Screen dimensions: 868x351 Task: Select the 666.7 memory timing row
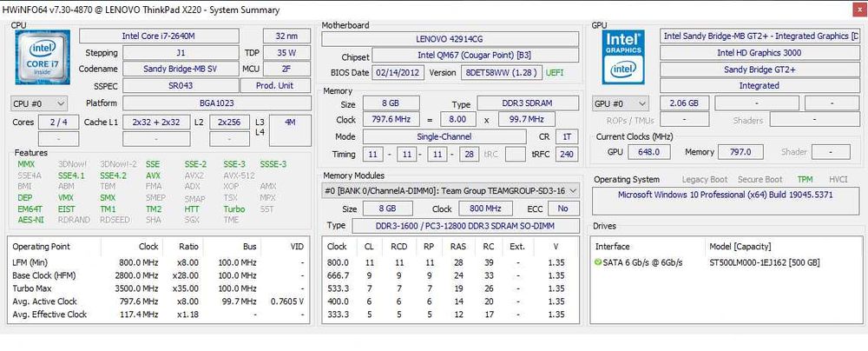(450, 275)
